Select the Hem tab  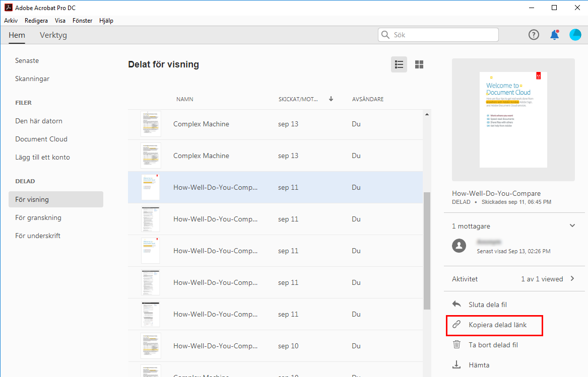[17, 35]
